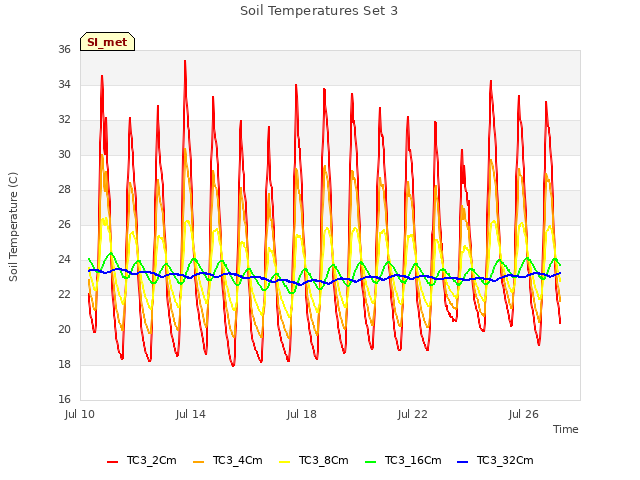
Task: Toggle the TC3_8Cm legend entry
Action: point(313,460)
